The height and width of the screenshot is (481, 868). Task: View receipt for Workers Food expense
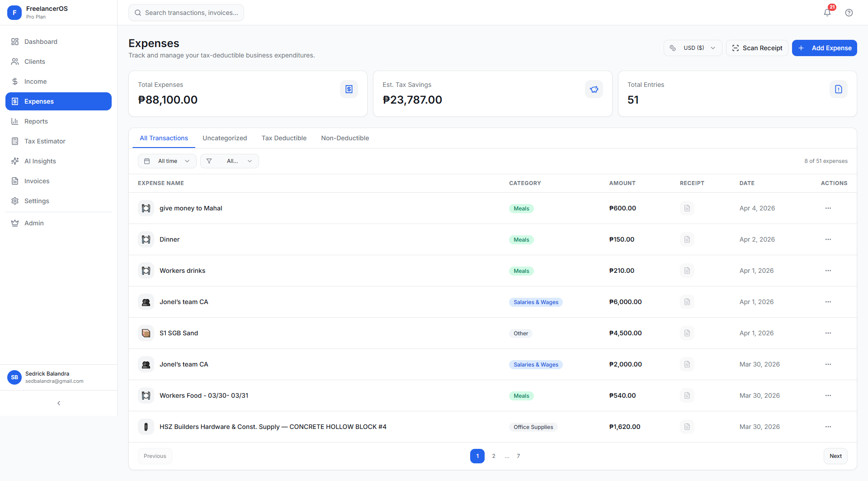[x=687, y=395]
